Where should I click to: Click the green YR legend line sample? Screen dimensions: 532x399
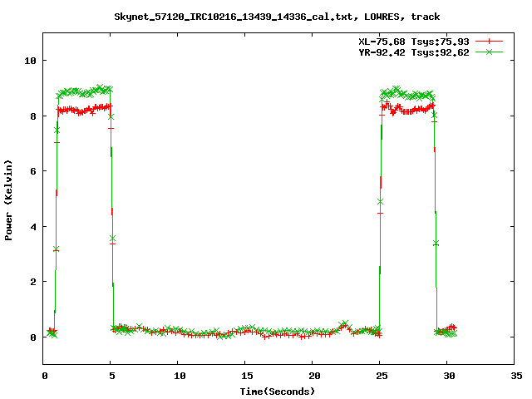point(489,52)
